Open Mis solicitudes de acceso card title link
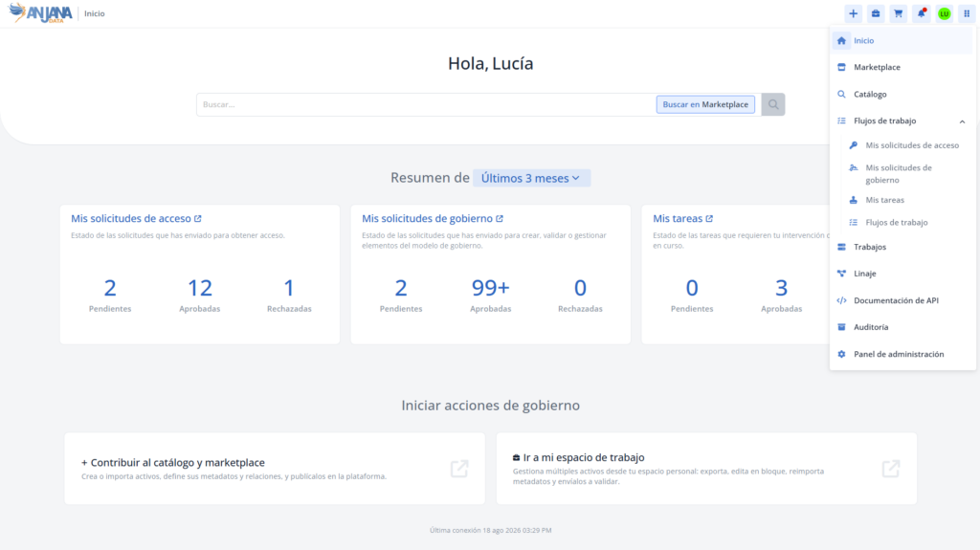Screen dimensions: 980x550 click(130, 219)
